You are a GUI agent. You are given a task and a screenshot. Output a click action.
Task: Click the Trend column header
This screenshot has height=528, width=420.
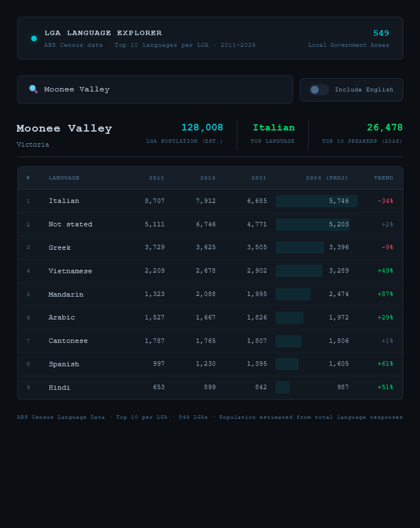383,178
